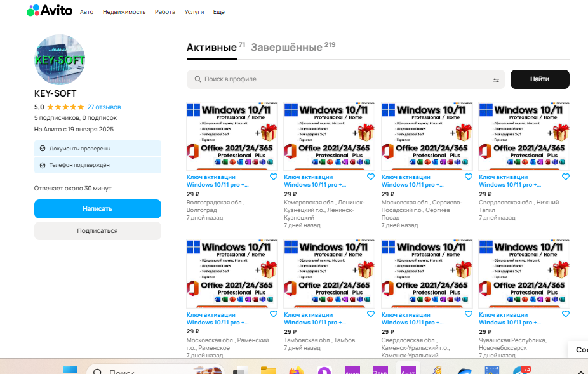This screenshot has height=374, width=588.
Task: Open the Работа menu item
Action: coord(165,12)
